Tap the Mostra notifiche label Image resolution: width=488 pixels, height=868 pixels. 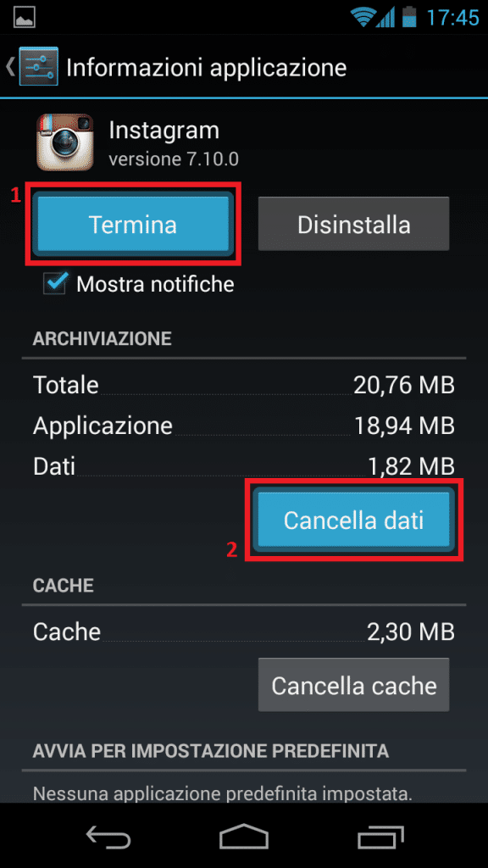click(x=156, y=284)
